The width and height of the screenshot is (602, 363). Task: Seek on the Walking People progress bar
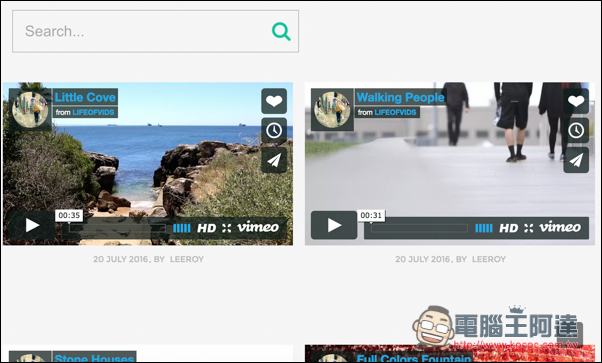(420, 228)
